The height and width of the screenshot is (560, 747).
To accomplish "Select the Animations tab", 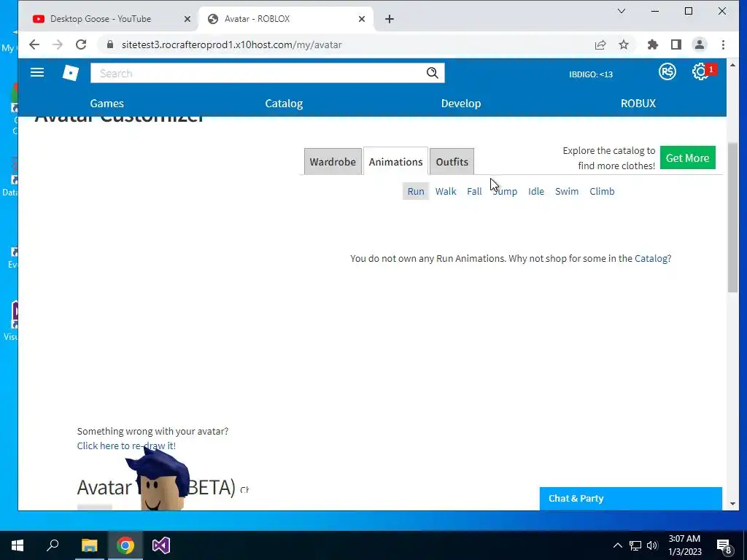I will [395, 162].
